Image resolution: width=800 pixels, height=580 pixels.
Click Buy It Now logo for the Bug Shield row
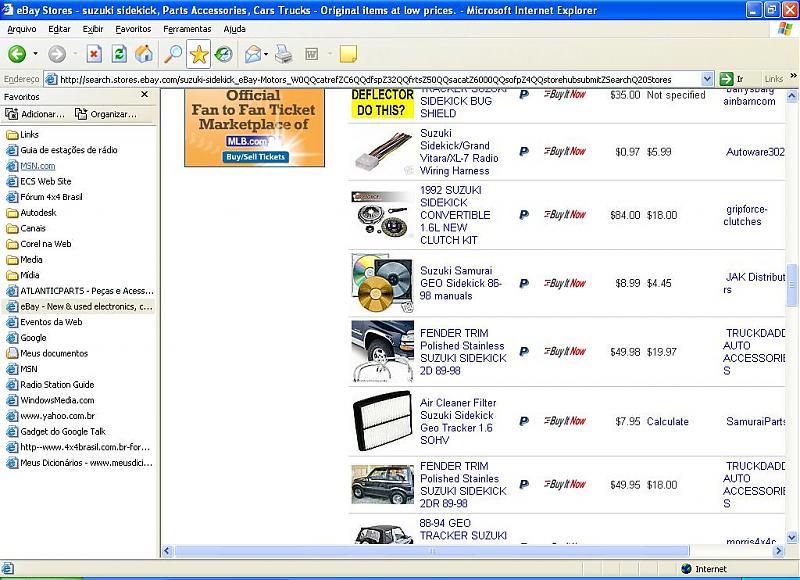pyautogui.click(x=565, y=94)
